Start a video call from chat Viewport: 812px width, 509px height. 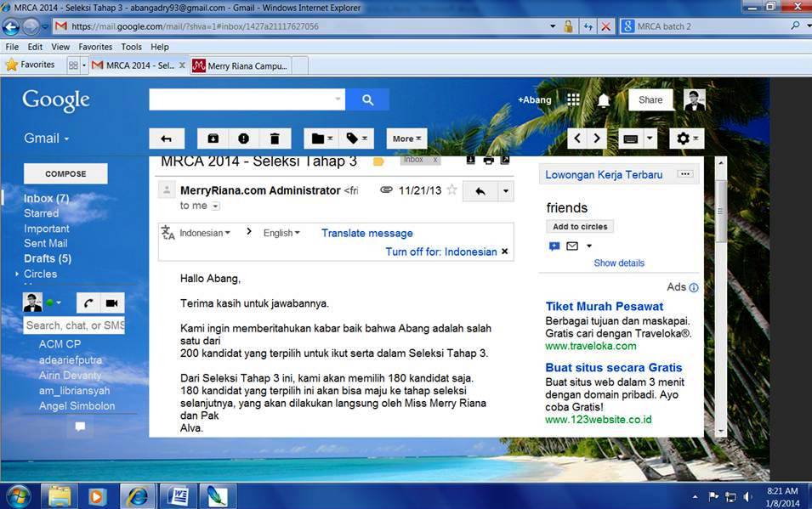tap(112, 303)
